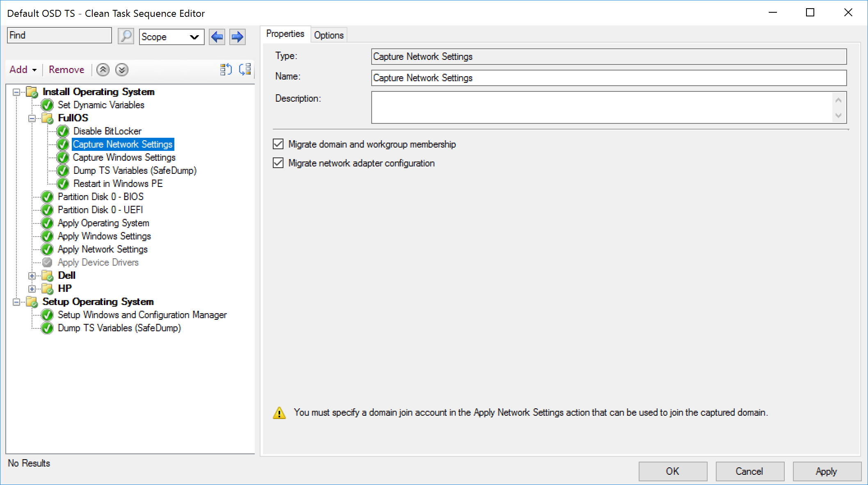This screenshot has height=485, width=868.
Task: Click the move step up chevron icon
Action: [103, 70]
